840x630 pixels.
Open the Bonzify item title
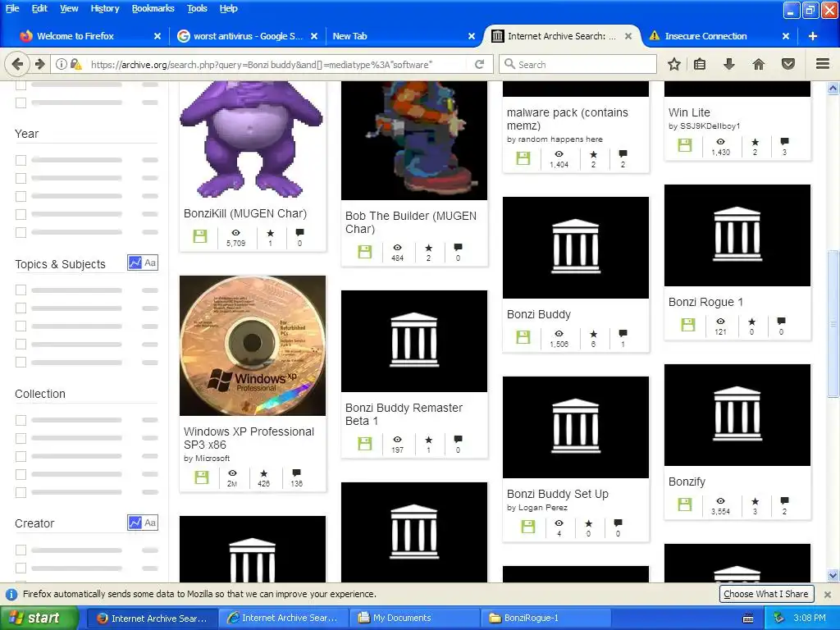(x=687, y=481)
